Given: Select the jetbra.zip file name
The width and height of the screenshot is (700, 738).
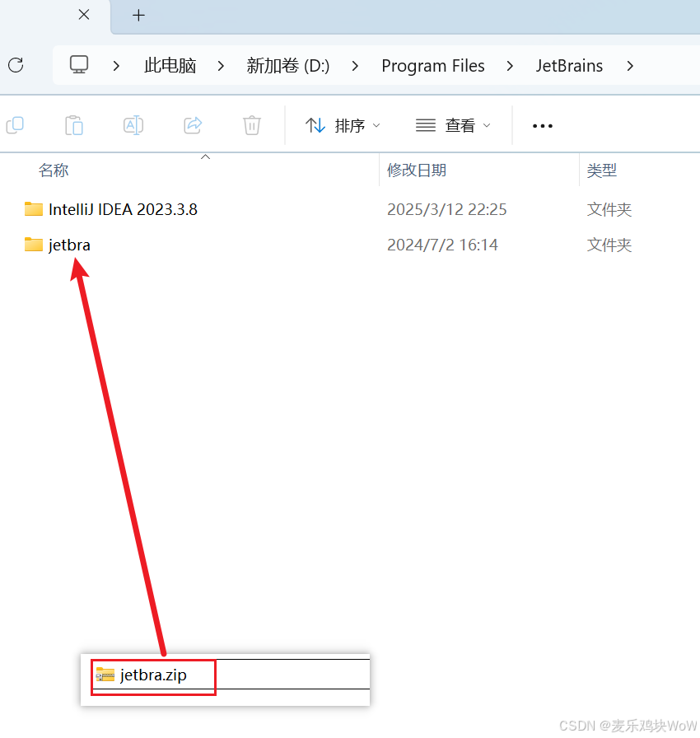Looking at the screenshot, I should 153,675.
